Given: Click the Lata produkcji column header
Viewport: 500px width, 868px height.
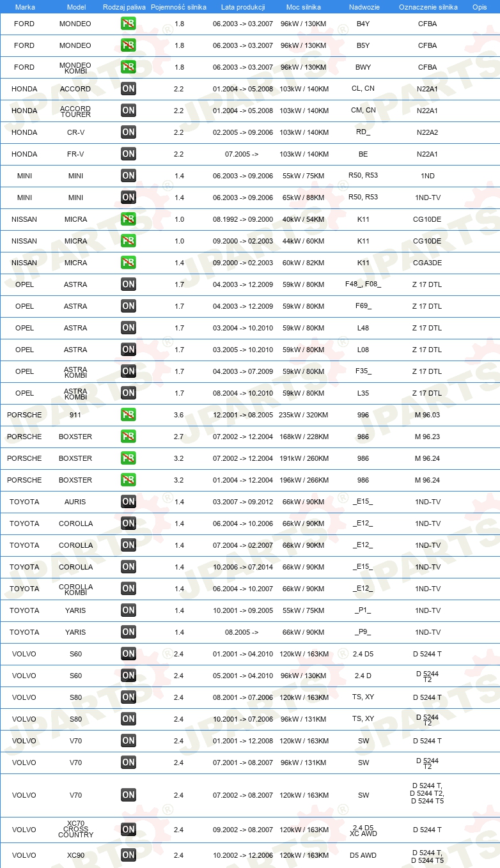Looking at the screenshot, I should point(243,7).
